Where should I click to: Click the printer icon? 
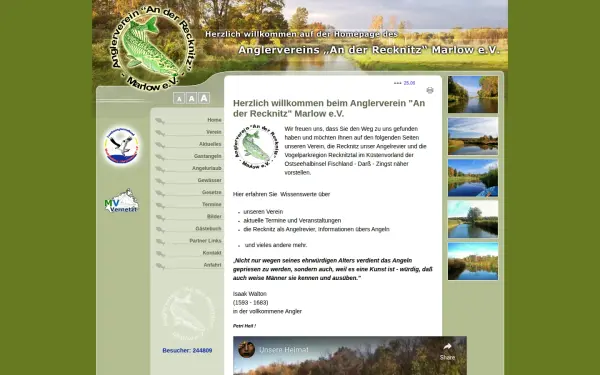(x=430, y=90)
